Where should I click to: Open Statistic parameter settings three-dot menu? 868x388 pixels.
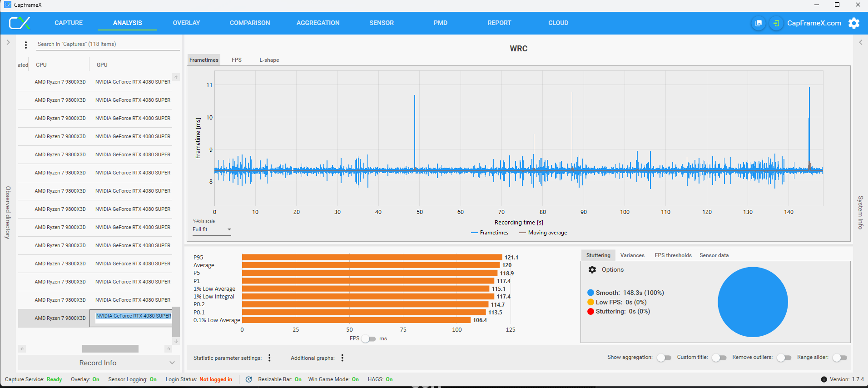pyautogui.click(x=269, y=358)
